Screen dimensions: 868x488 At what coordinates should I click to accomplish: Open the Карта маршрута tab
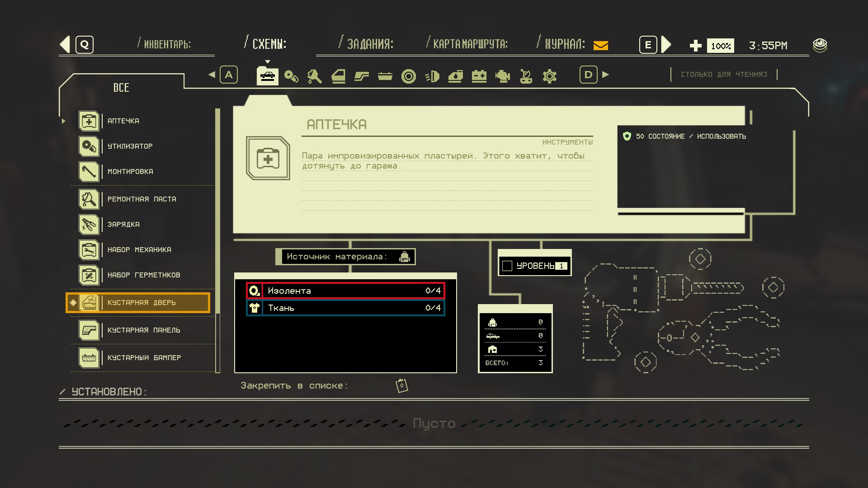[470, 44]
